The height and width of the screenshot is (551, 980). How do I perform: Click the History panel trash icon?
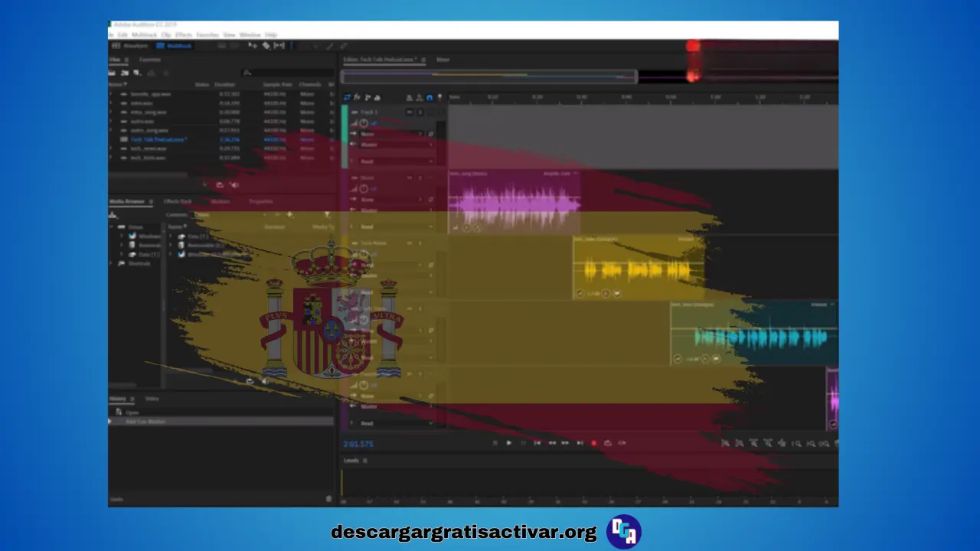tap(328, 499)
